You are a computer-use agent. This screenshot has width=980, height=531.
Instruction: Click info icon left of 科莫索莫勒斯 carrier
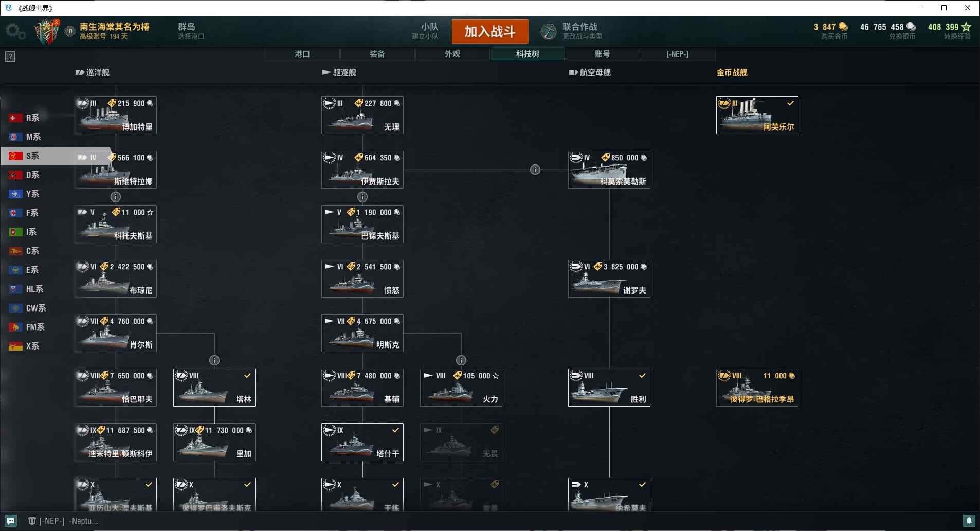pos(535,170)
